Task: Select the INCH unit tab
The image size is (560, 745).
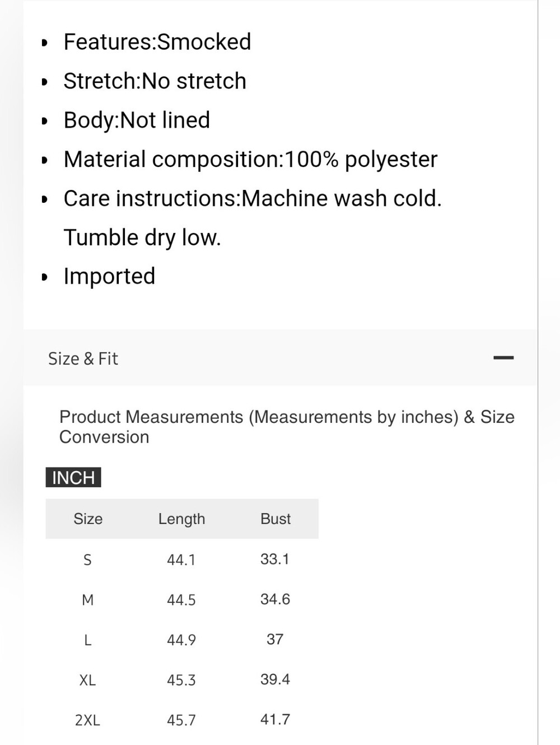Action: point(73,477)
